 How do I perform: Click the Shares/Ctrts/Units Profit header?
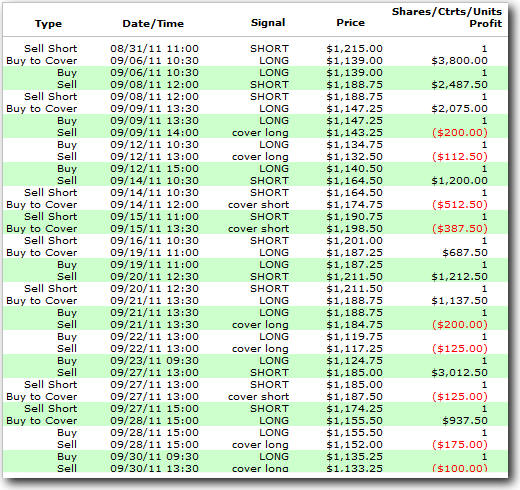447,17
